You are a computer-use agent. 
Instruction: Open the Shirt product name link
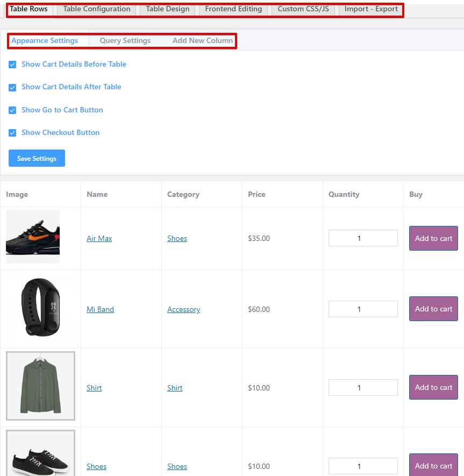click(94, 388)
